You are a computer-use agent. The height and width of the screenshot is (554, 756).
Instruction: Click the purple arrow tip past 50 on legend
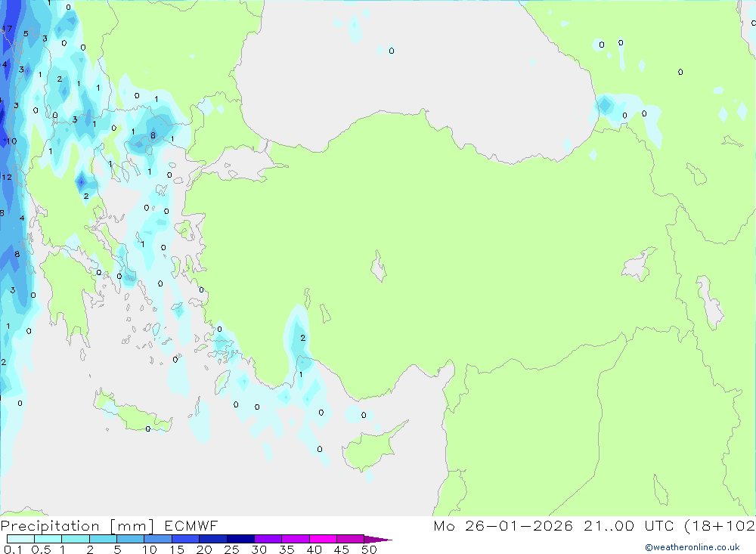[x=378, y=539]
